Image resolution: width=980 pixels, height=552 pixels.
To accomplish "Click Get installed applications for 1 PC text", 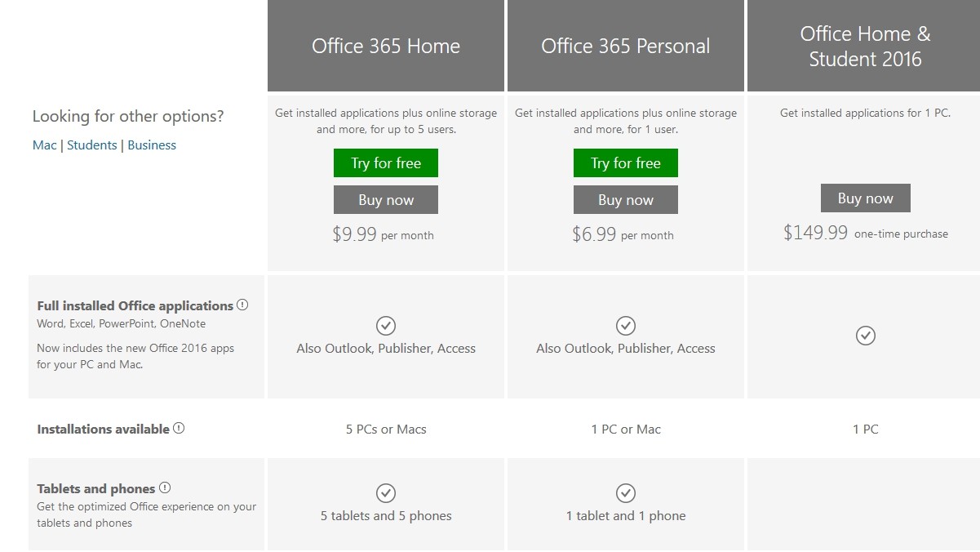I will [x=866, y=113].
